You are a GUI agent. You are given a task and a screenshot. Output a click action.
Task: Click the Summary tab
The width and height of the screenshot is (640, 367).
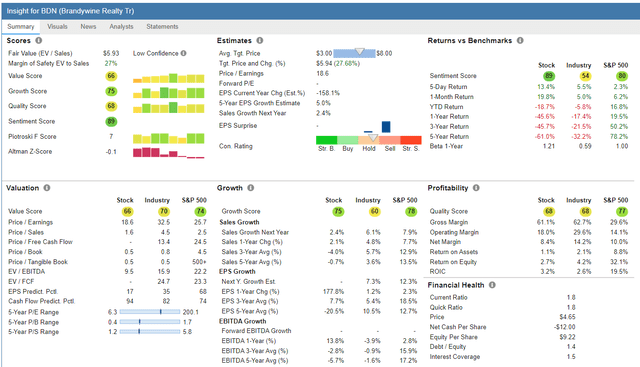20,27
